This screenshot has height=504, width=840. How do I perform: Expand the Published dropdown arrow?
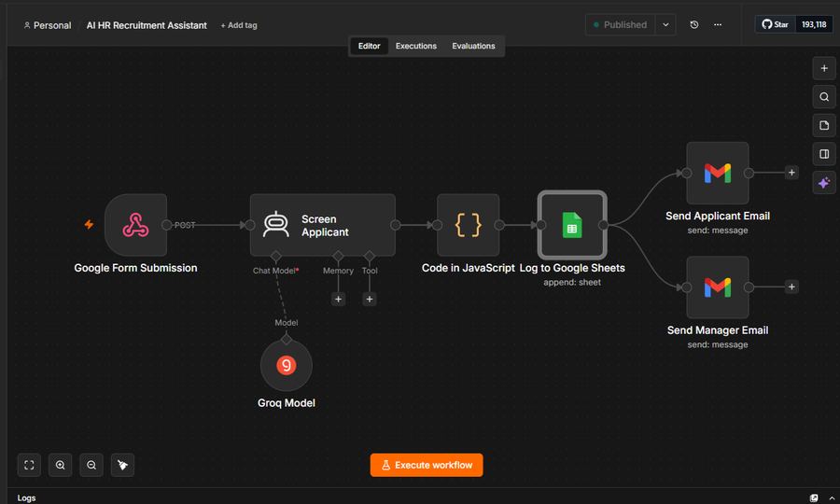[665, 24]
